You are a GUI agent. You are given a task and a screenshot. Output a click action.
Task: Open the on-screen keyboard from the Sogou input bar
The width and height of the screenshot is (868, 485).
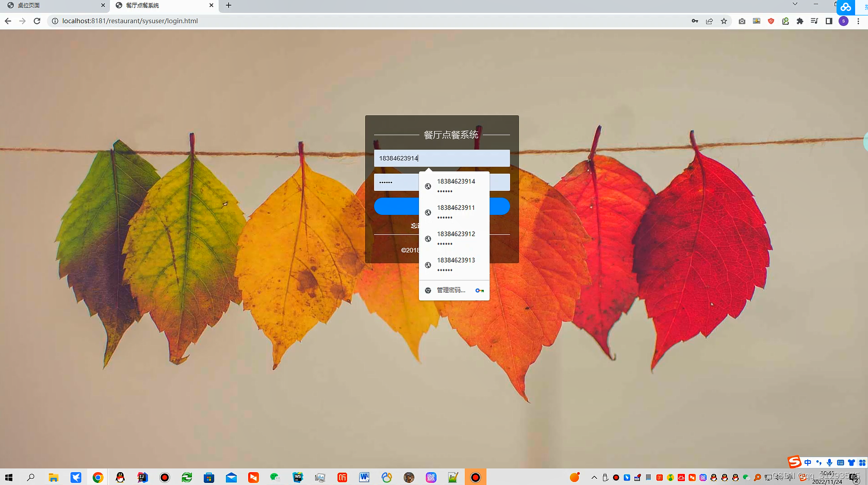840,463
